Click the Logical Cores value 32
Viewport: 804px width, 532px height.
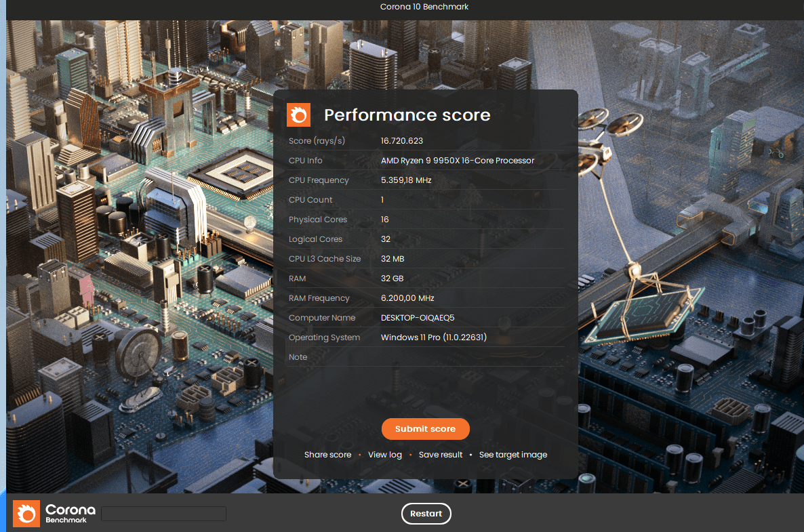tap(386, 239)
